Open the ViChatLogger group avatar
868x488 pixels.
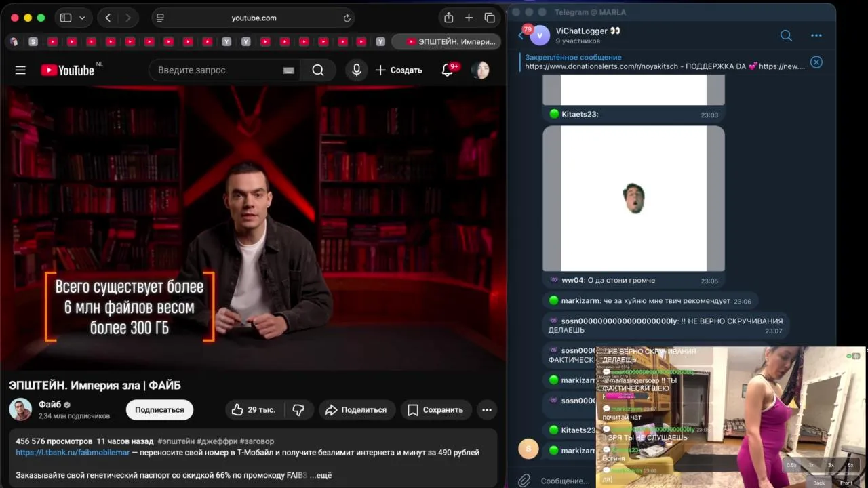[x=540, y=35]
